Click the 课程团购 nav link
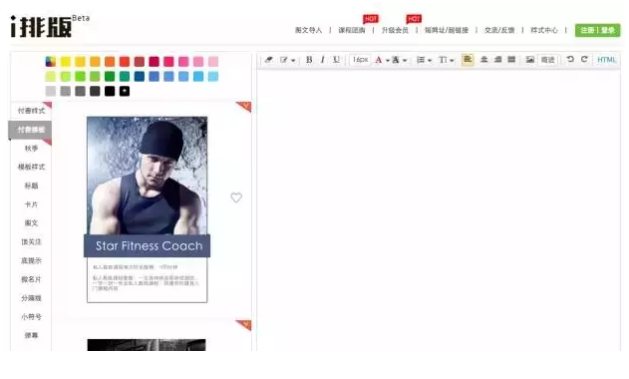Screen dimensions: 629x379 pyautogui.click(x=352, y=30)
